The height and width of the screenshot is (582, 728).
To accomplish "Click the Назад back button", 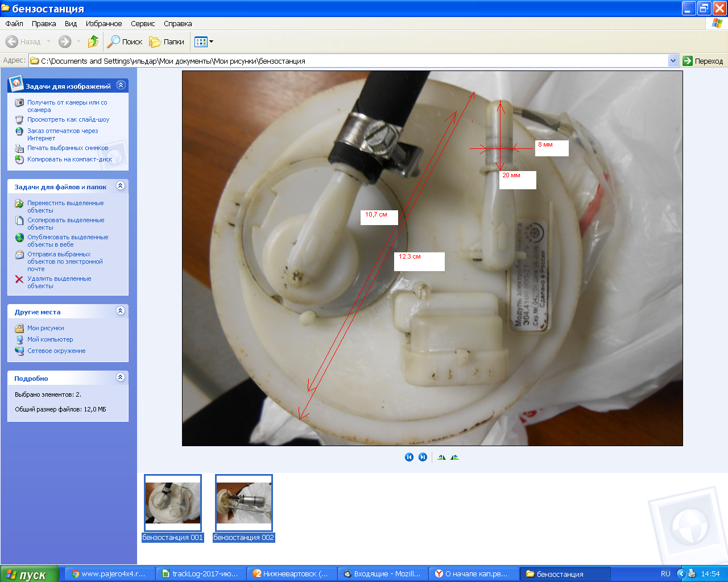I will [23, 41].
